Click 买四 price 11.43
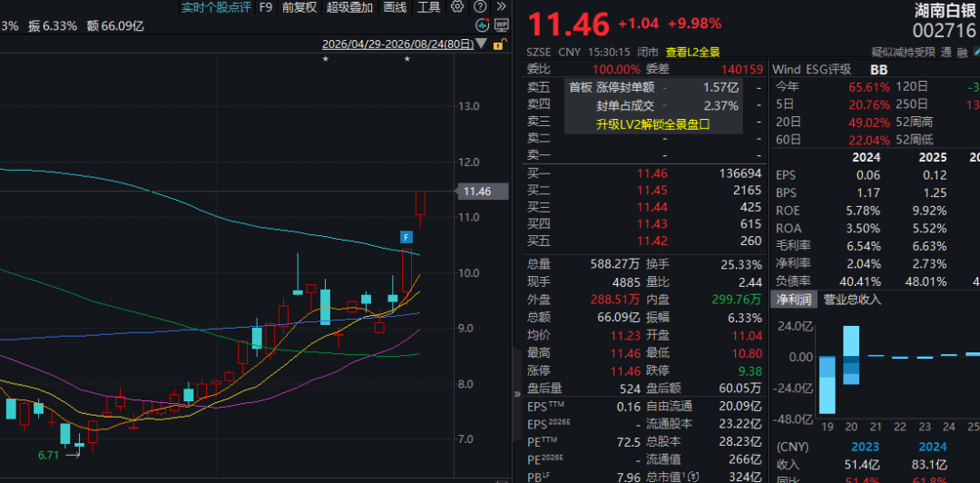The image size is (980, 483). click(652, 224)
